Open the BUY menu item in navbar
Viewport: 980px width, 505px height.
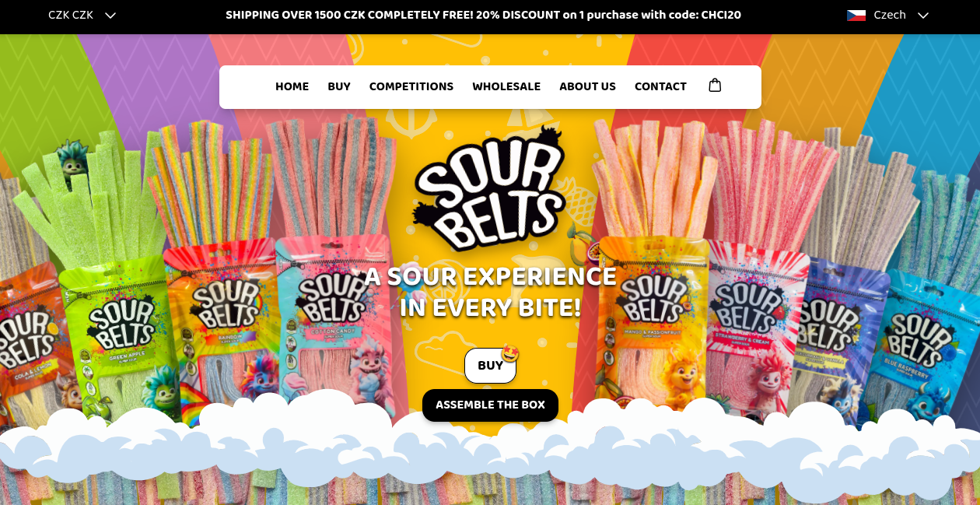point(339,86)
